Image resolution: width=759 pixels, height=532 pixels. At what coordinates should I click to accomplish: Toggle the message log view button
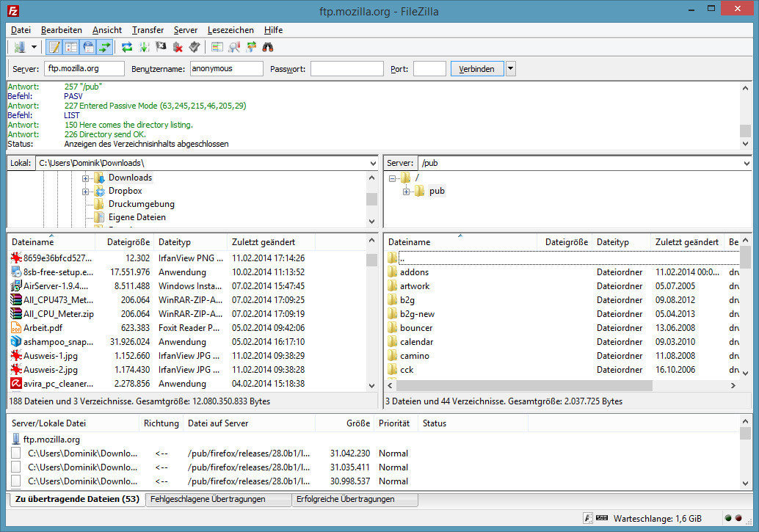tap(54, 47)
